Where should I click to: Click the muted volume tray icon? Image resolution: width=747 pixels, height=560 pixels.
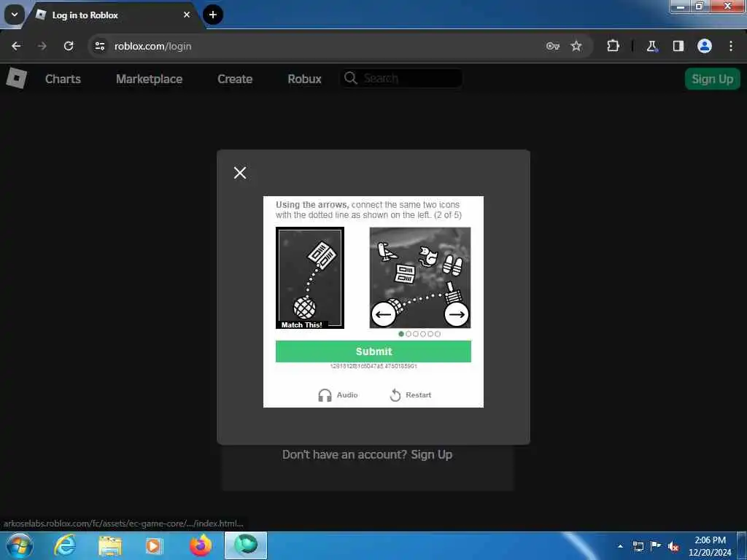tap(673, 546)
